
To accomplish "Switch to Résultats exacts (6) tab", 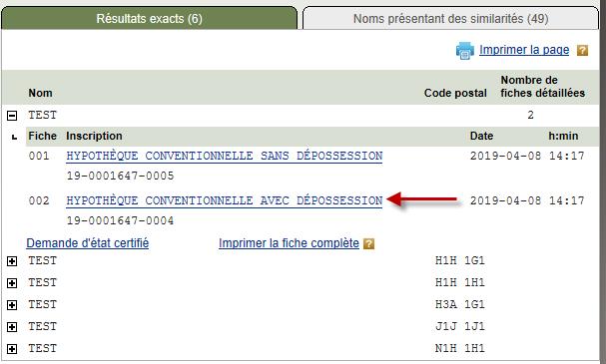I will [x=149, y=19].
